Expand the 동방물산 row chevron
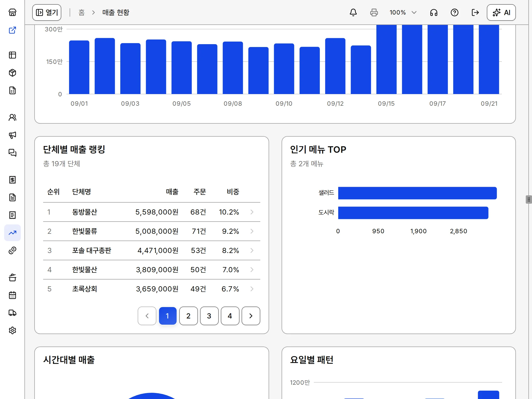 pos(252,212)
